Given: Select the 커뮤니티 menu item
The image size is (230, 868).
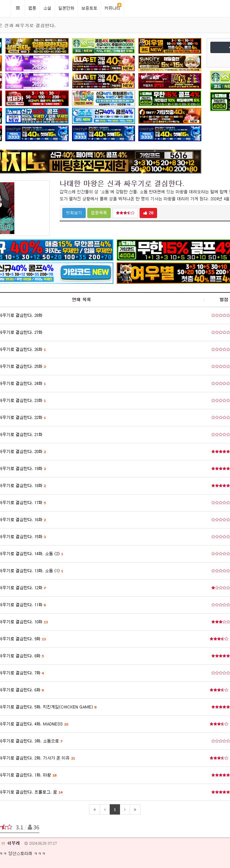Looking at the screenshot, I should click(x=112, y=8).
